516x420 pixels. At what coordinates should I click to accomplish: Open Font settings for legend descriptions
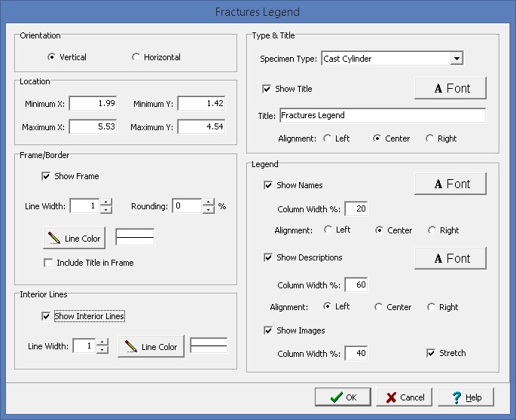point(450,257)
